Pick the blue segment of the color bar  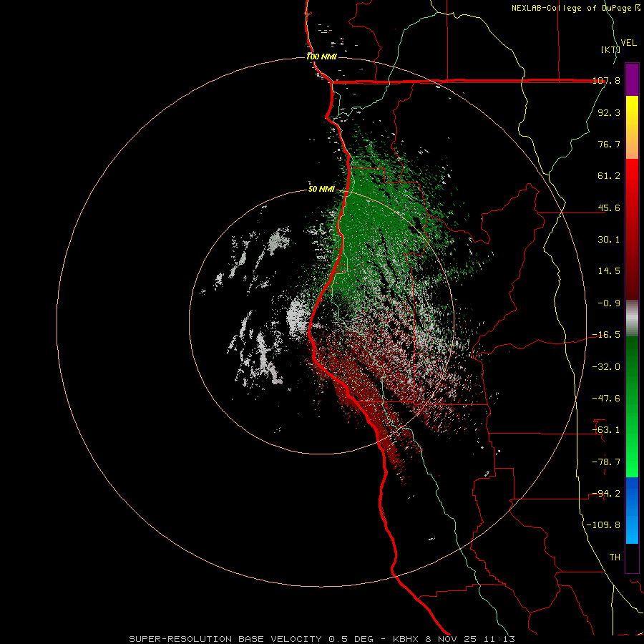pos(632,510)
